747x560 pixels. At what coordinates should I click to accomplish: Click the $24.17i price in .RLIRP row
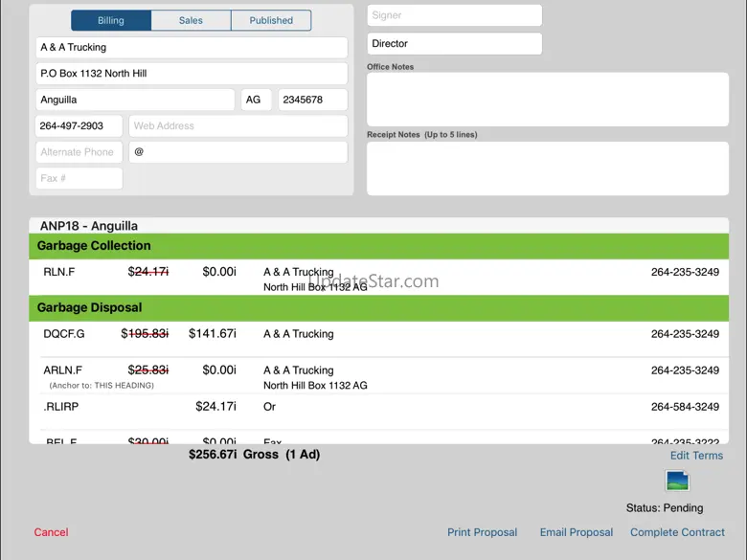[215, 407]
